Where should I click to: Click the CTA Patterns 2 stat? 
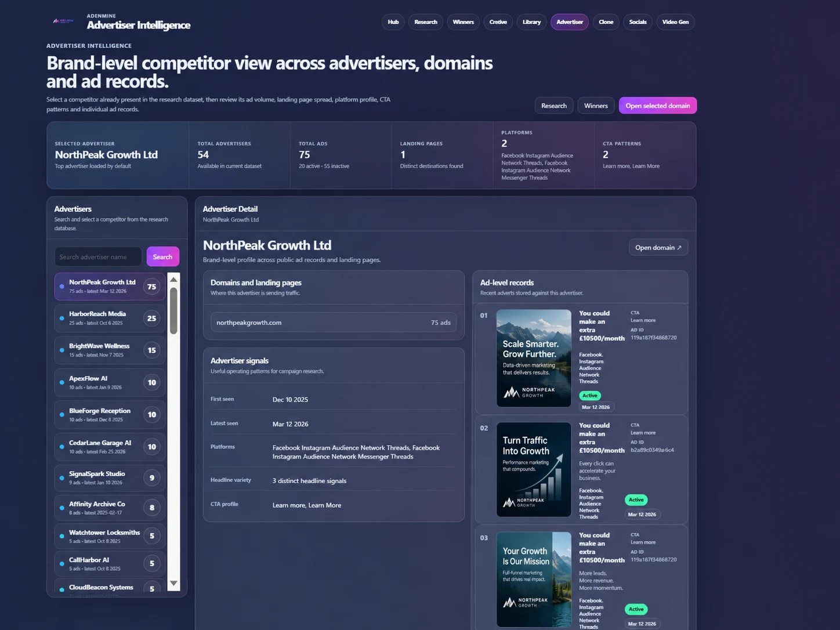(645, 155)
